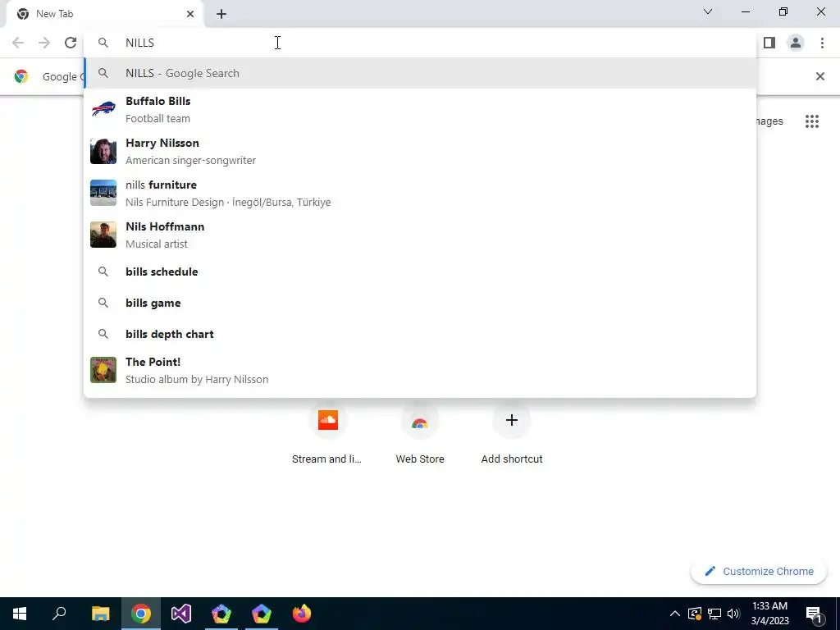Image resolution: width=840 pixels, height=630 pixels.
Task: Toggle the Chrome side panel icon
Action: point(769,43)
